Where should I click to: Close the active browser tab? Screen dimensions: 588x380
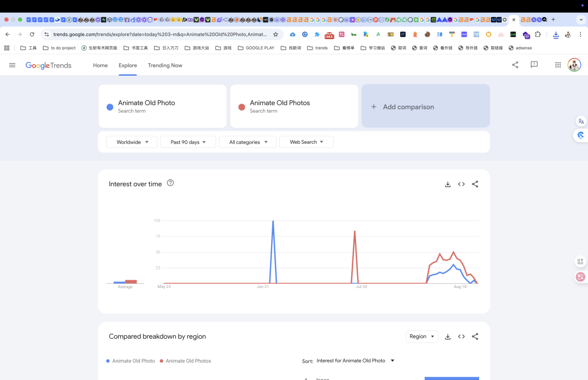click(514, 20)
